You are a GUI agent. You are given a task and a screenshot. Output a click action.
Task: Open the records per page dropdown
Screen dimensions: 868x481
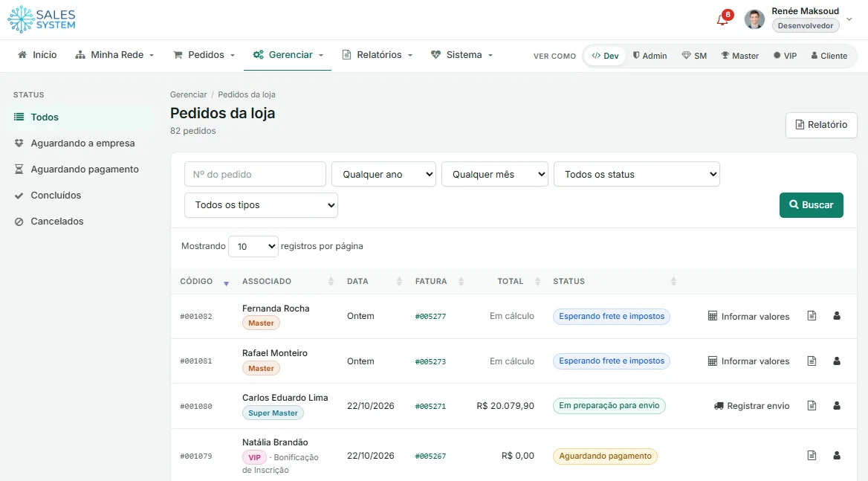pos(253,246)
